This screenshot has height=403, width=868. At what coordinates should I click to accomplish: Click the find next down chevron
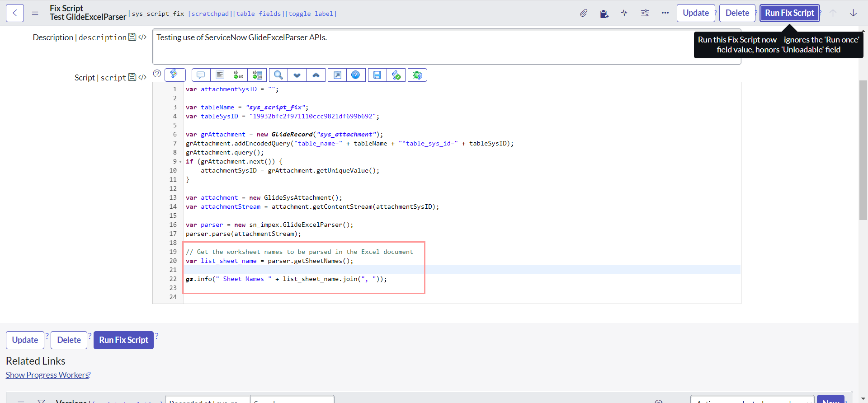click(297, 75)
